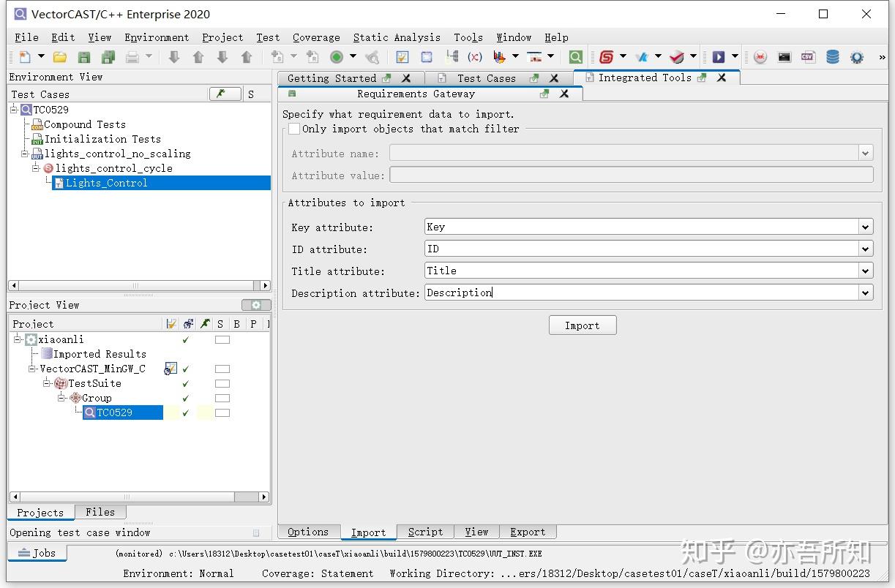Toggle the status box in xiaoanli row
The height and width of the screenshot is (588, 895).
(222, 340)
